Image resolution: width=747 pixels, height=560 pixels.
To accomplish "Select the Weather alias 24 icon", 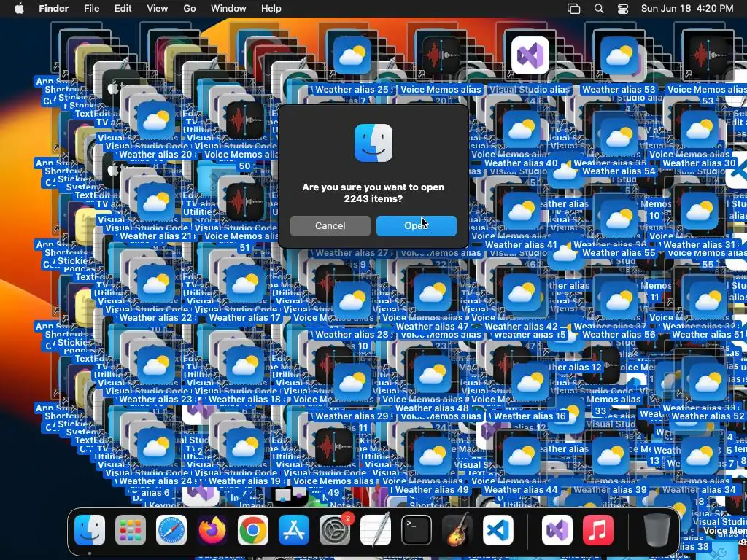I will point(156,448).
